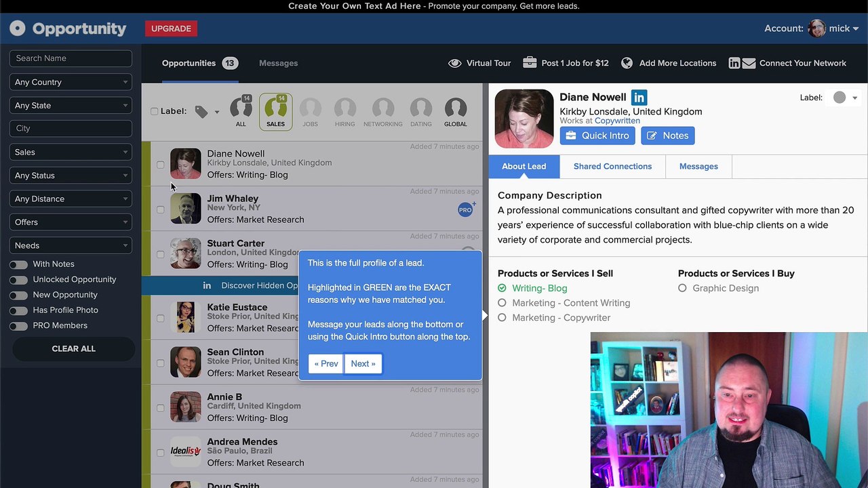Click the Connect Your Network LinkedIn icon
The image size is (868, 488).
pyautogui.click(x=734, y=63)
